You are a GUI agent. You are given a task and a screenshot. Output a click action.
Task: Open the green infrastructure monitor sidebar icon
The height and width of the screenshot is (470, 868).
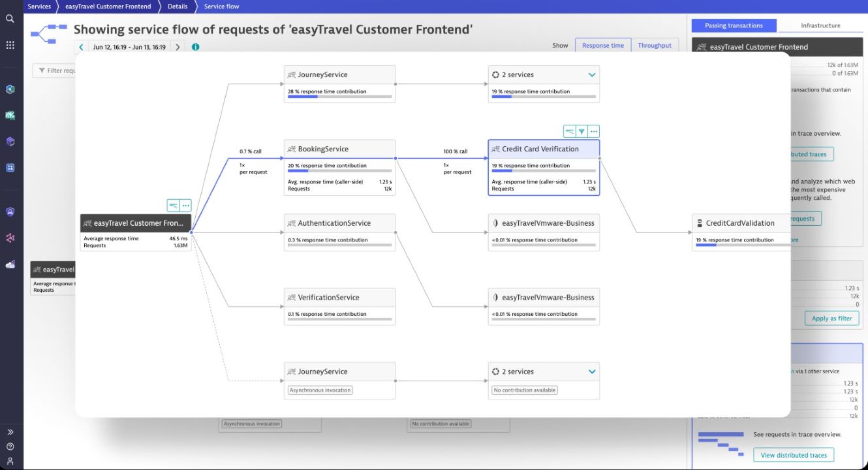tap(10, 116)
